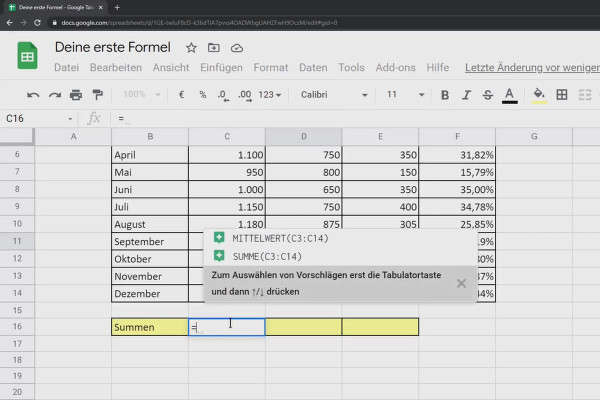This screenshot has width=600, height=400.
Task: Open a new browser tab
Action: point(117,7)
